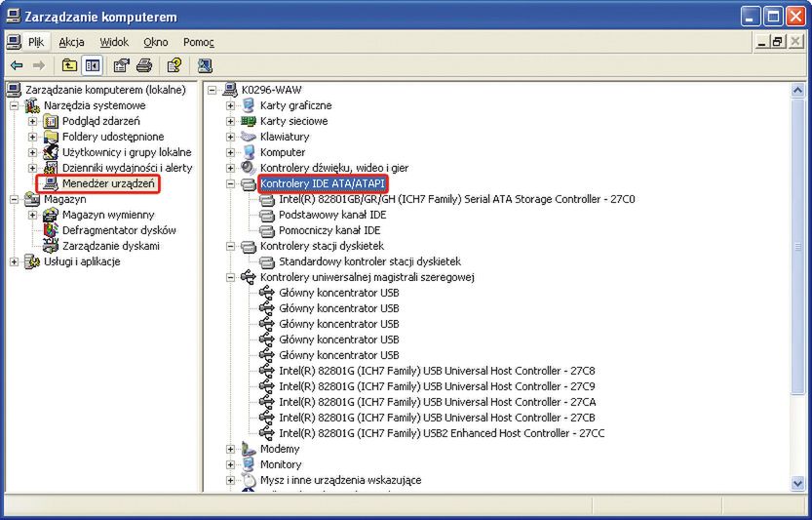Collapse the Narzędzia systemowe node

tap(15, 105)
